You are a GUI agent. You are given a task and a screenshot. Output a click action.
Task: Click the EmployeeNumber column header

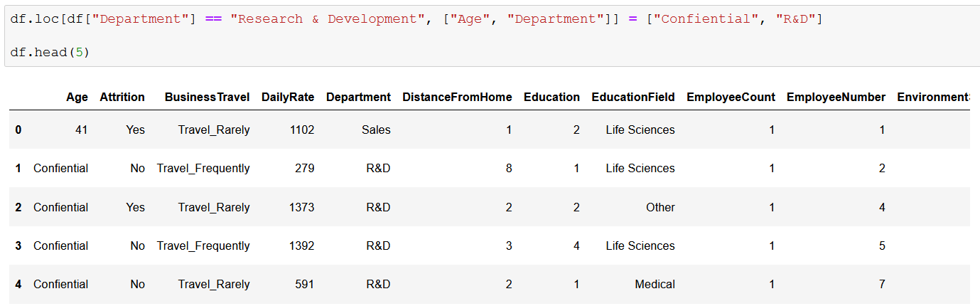pos(836,97)
